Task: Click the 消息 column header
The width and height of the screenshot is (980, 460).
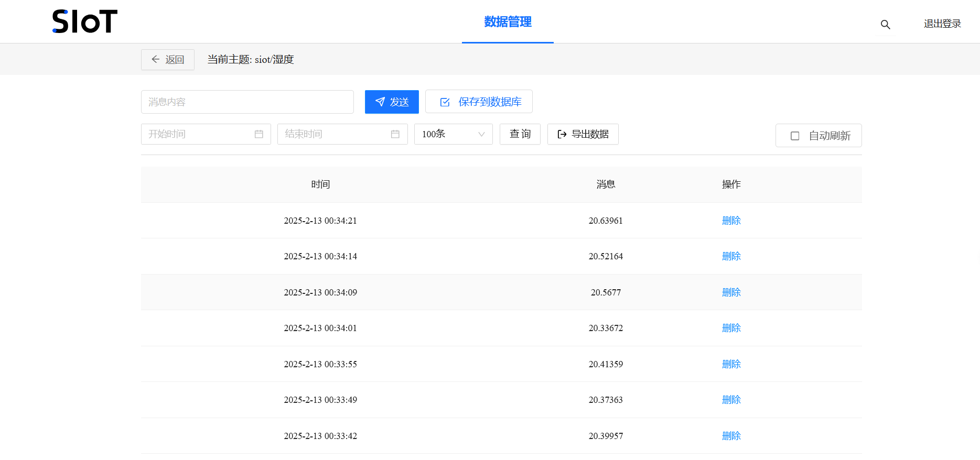Action: click(606, 184)
